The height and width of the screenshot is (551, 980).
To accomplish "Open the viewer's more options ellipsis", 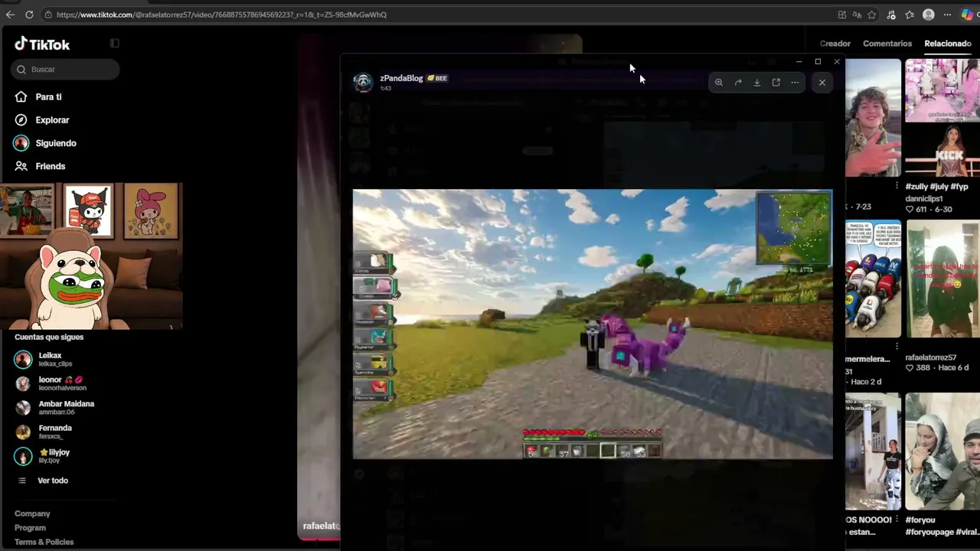I will [x=795, y=83].
